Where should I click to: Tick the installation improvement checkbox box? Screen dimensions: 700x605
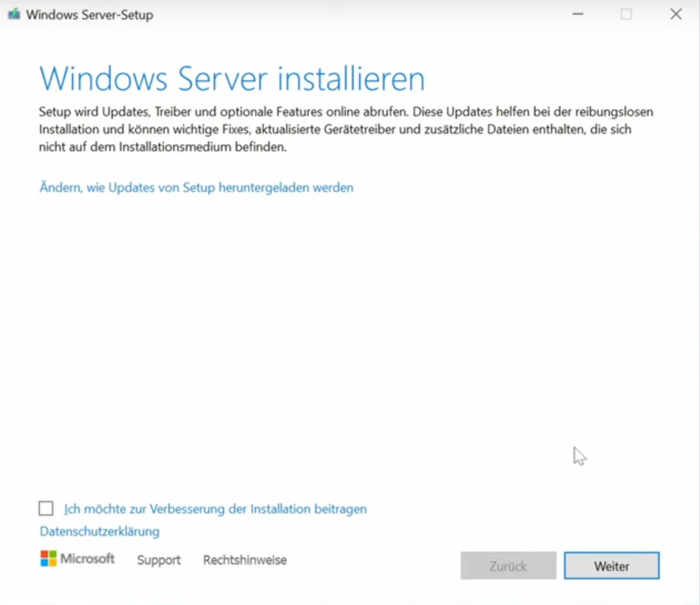pos(47,508)
